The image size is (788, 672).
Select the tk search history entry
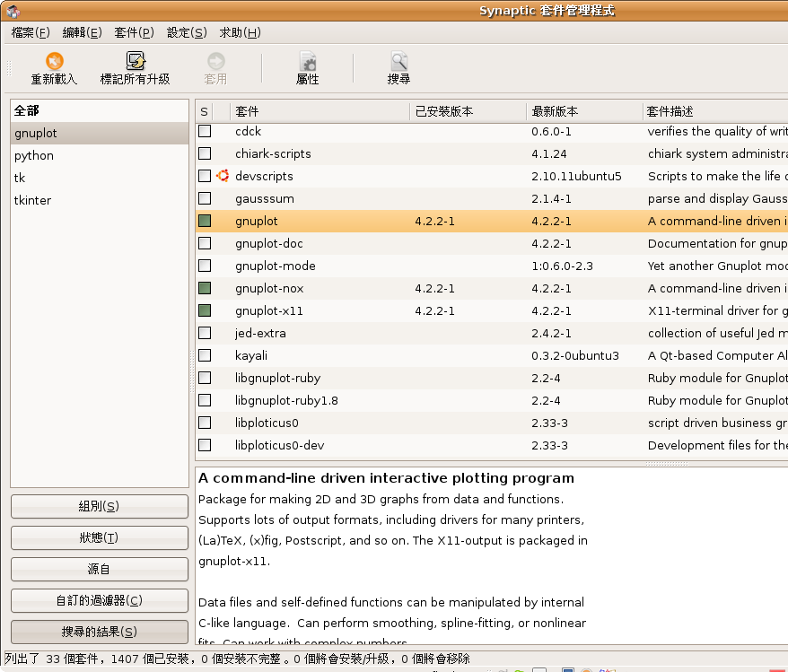pos(100,178)
